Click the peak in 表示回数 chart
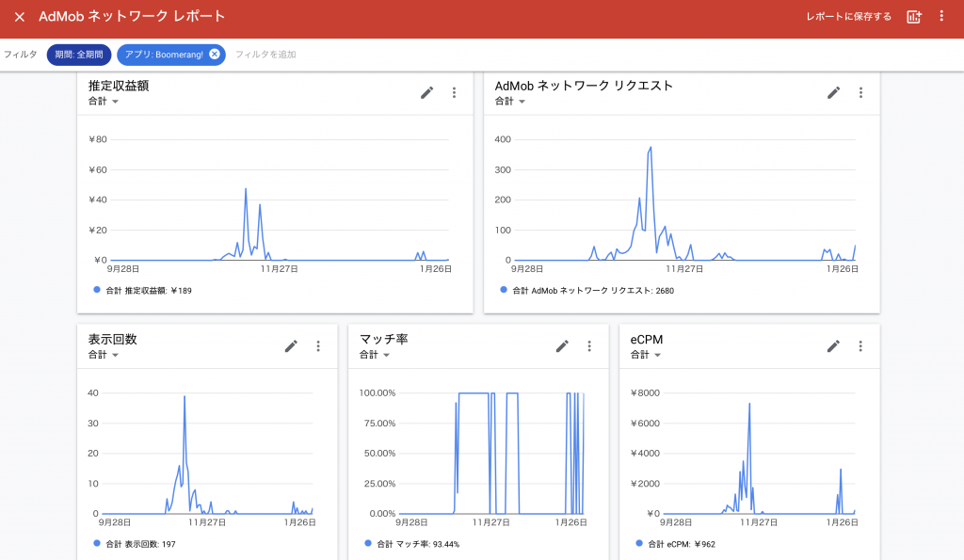This screenshot has height=560, width=964. pyautogui.click(x=185, y=396)
